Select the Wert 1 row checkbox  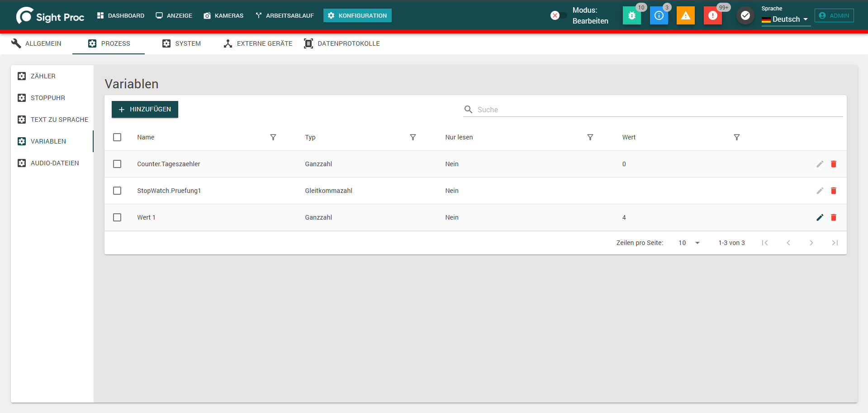point(117,217)
